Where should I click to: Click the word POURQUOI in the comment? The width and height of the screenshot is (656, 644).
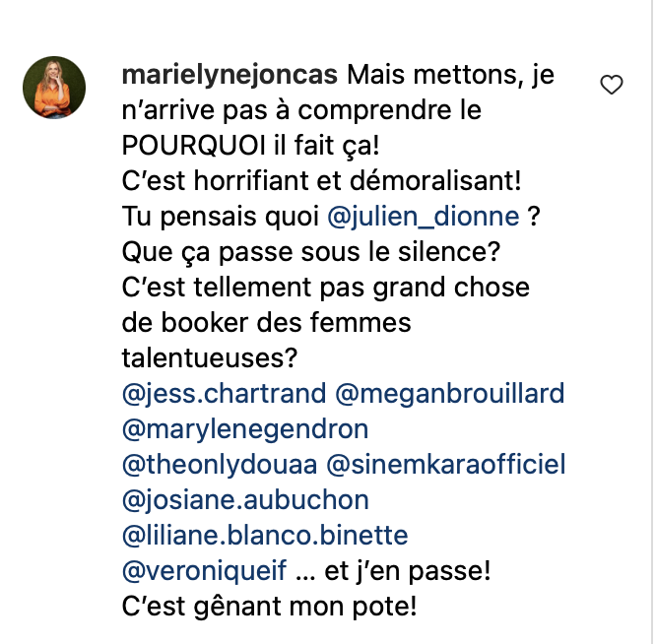[194, 146]
